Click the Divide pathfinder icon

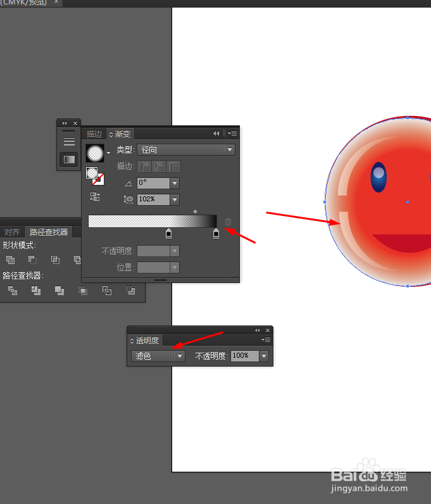[13, 291]
